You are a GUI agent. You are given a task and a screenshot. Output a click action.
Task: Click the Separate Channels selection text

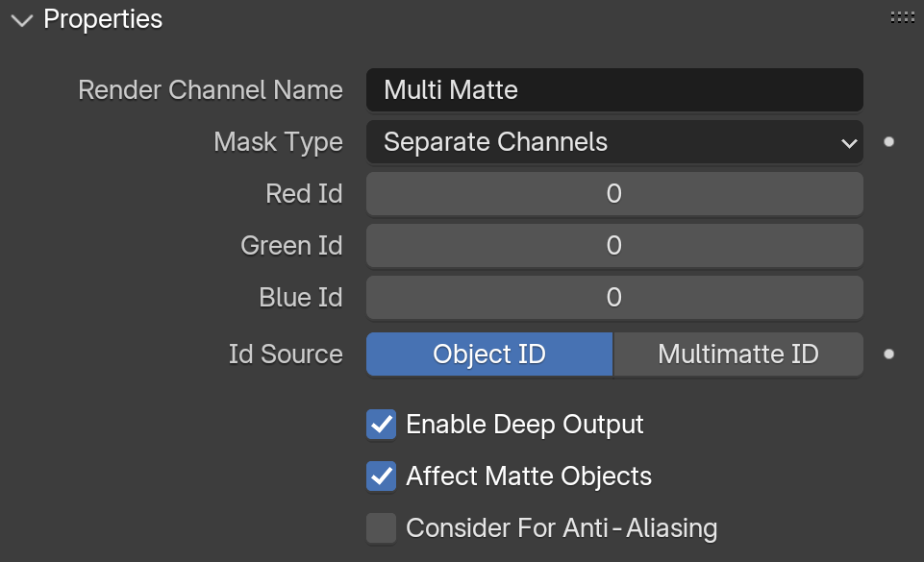coord(495,142)
